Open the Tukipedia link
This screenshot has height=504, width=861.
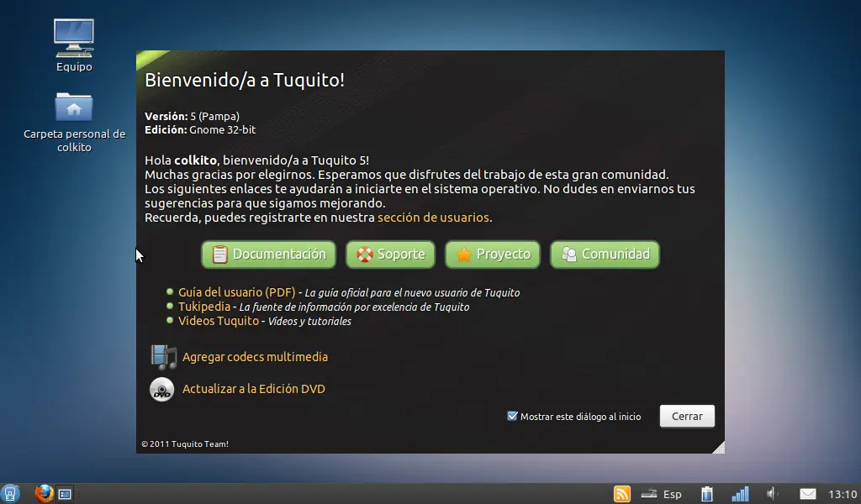click(x=204, y=307)
